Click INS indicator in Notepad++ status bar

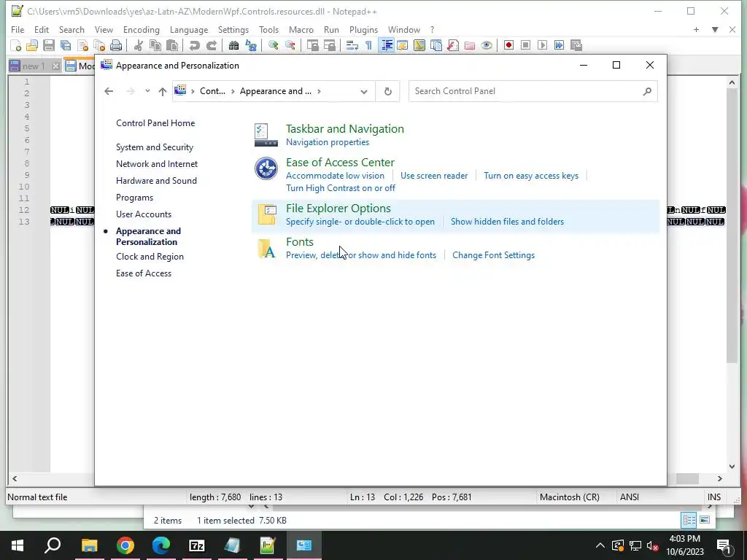coord(714,497)
